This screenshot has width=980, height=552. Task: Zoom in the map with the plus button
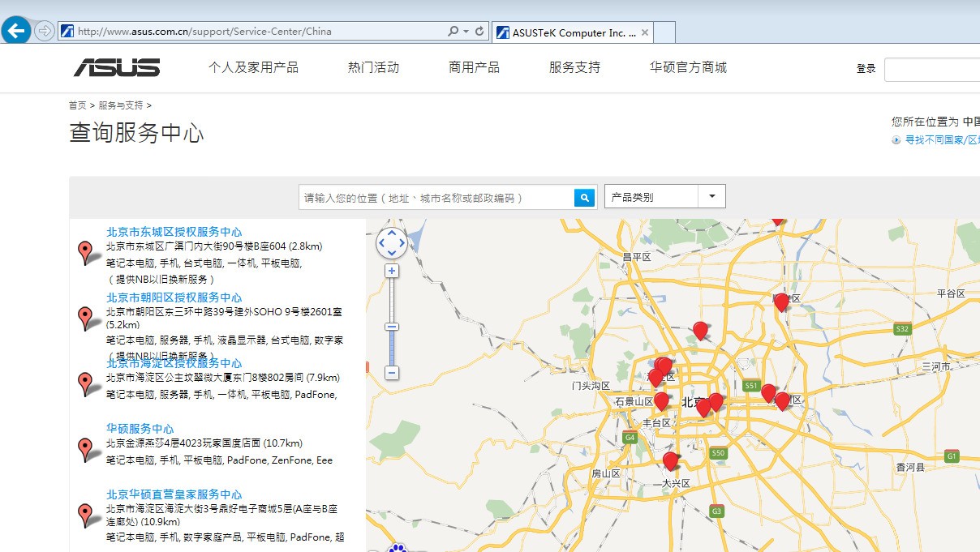392,271
